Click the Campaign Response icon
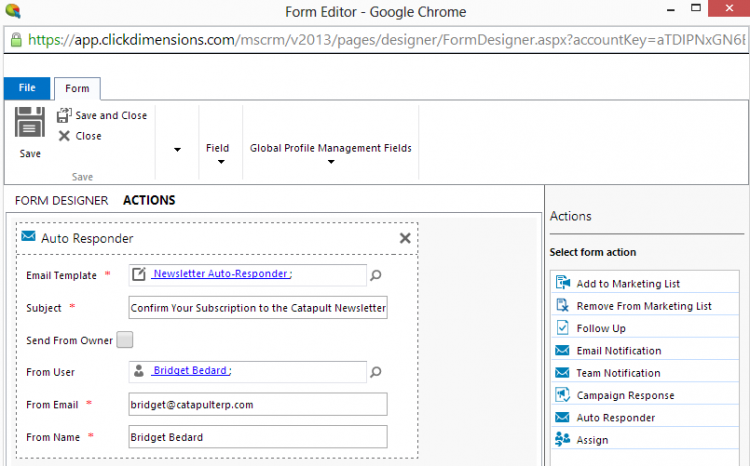The height and width of the screenshot is (466, 750). click(562, 395)
